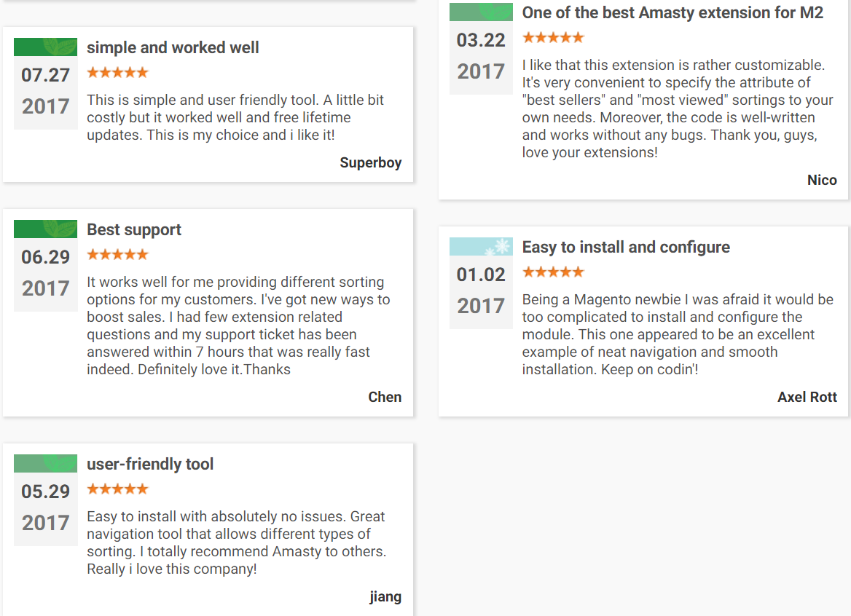This screenshot has height=616, width=851.
Task: Click the leaf date badge for 07.27 review
Action: (46, 84)
